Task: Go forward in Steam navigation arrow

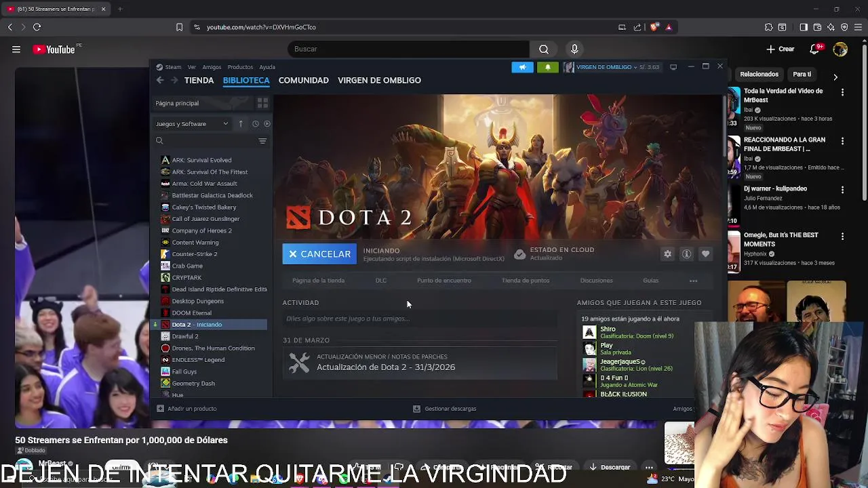Action: point(174,80)
